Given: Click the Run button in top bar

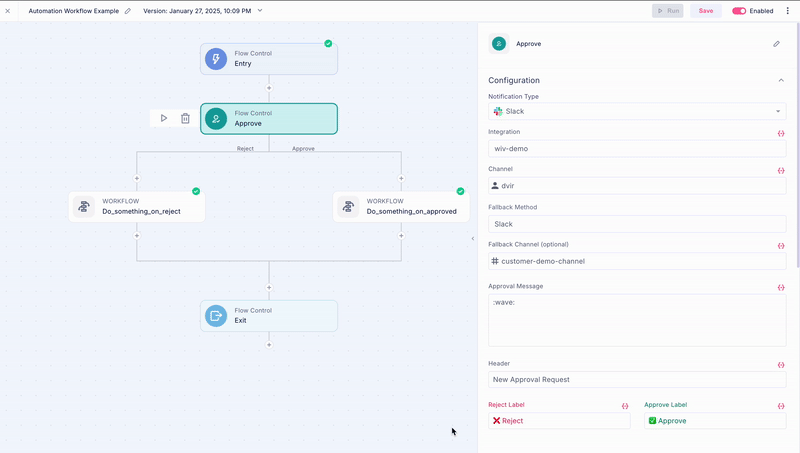Looking at the screenshot, I should point(668,11).
